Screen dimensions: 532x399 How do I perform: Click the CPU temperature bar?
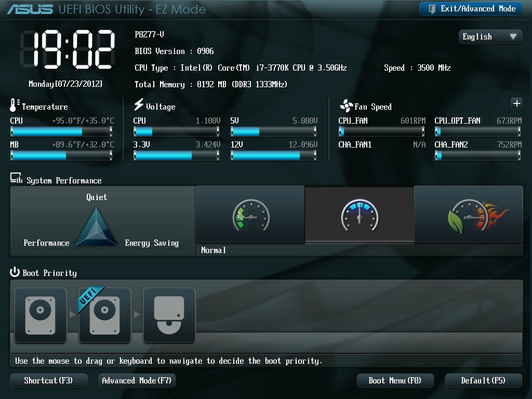tap(61, 131)
